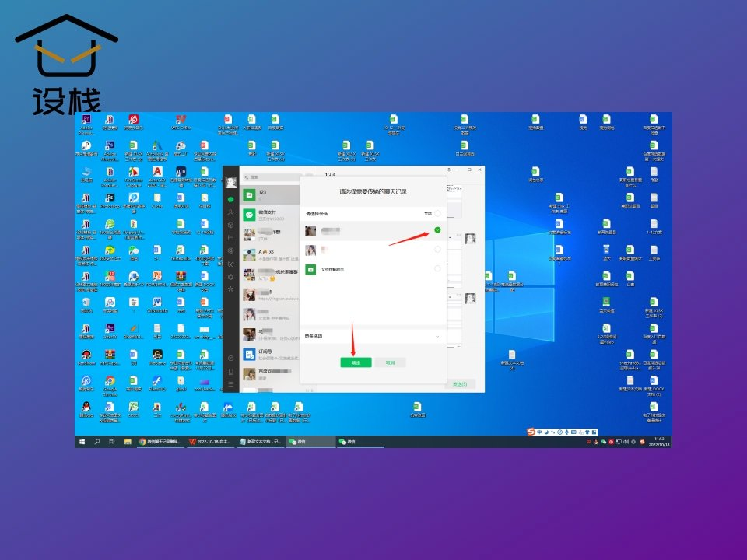Open the hamburger menu at WeChat sidebar bottom
This screenshot has width=747, height=560.
230,383
